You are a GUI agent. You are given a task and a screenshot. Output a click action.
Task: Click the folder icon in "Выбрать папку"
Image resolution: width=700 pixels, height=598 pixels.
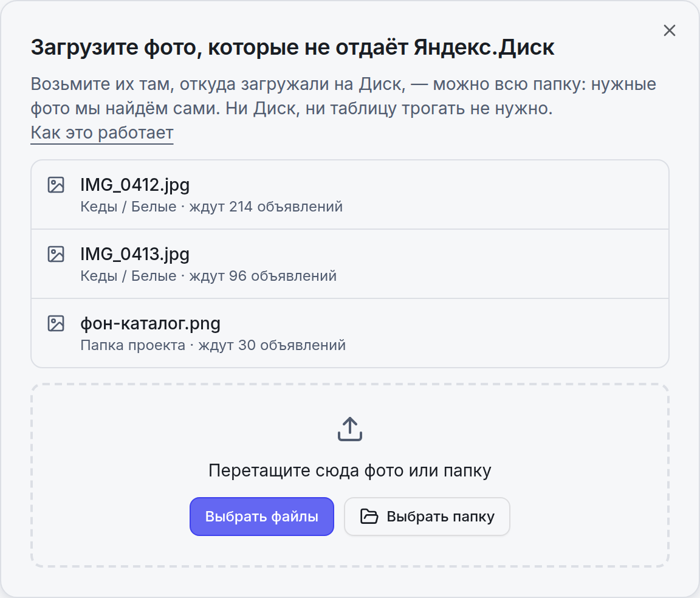tap(369, 517)
